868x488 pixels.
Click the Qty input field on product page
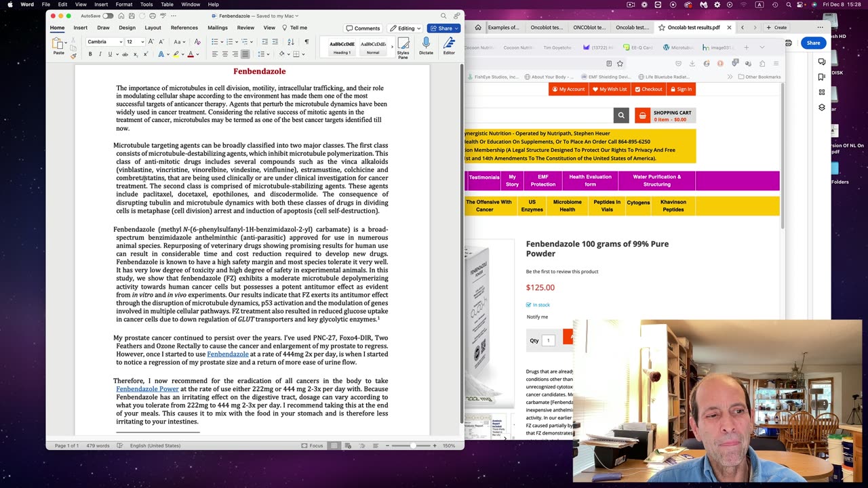click(x=549, y=340)
